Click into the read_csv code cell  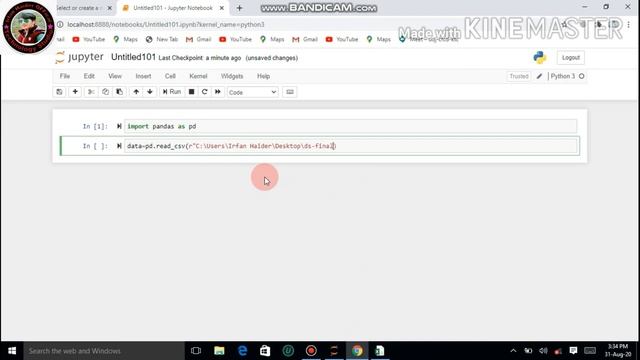(x=351, y=146)
